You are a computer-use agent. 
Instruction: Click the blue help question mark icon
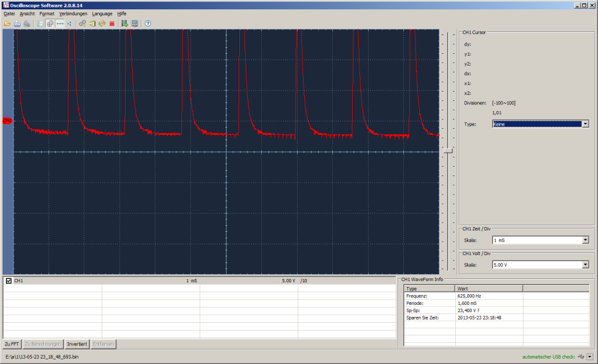pyautogui.click(x=148, y=23)
